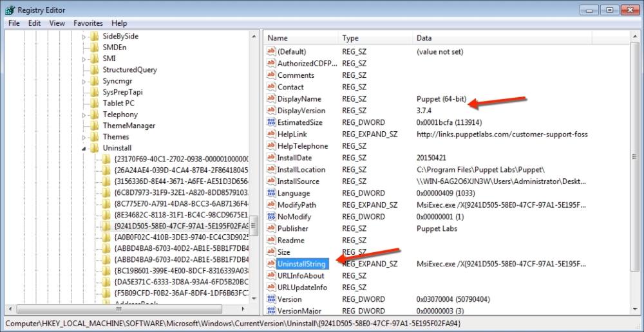Select the {A0B0F02C-410B-3DE3 registry key
644x332 pixels.
click(181, 237)
